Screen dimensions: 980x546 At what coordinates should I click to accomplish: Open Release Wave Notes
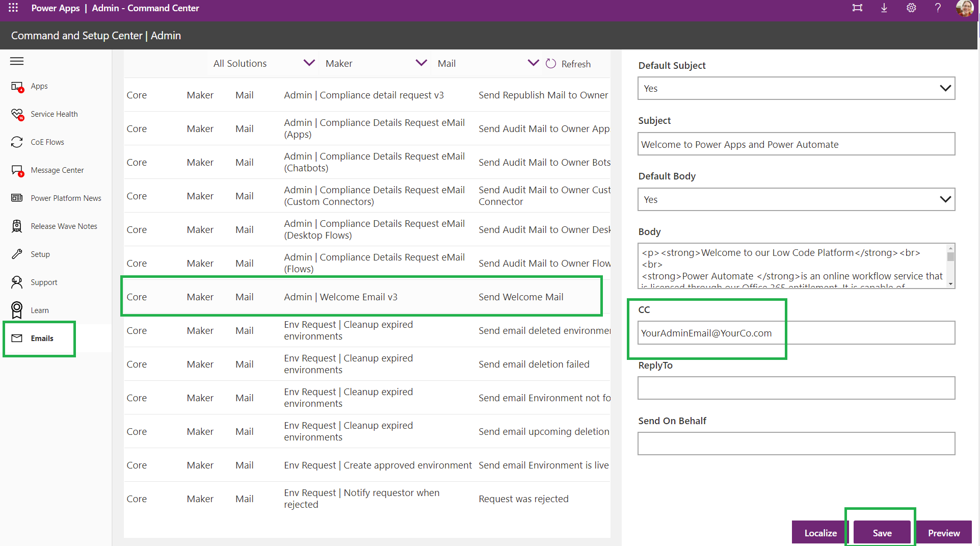64,226
